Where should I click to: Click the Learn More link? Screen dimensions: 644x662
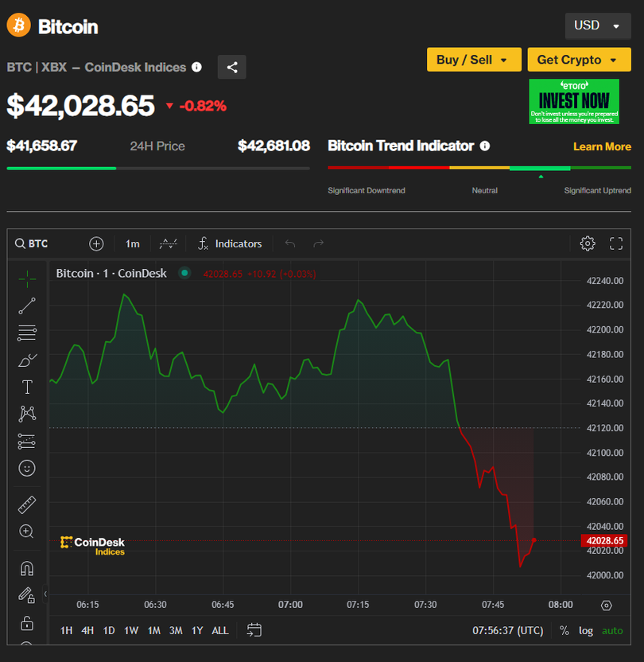(602, 146)
